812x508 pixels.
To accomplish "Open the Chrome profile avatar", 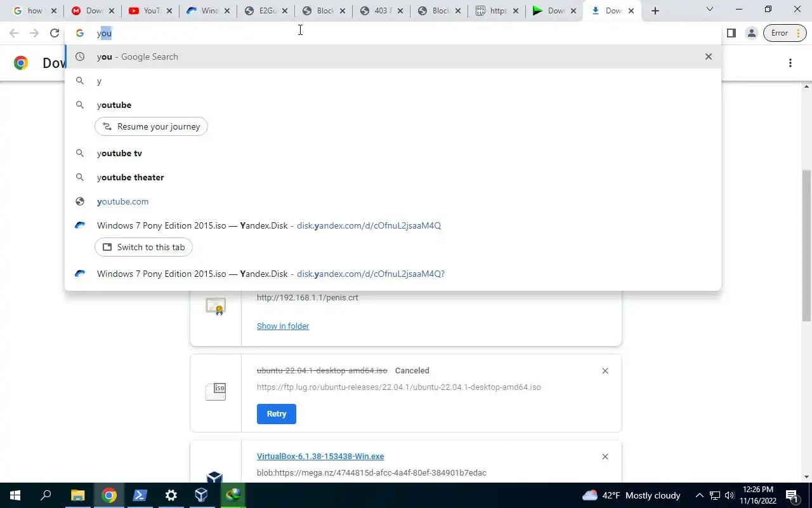I will 751,33.
